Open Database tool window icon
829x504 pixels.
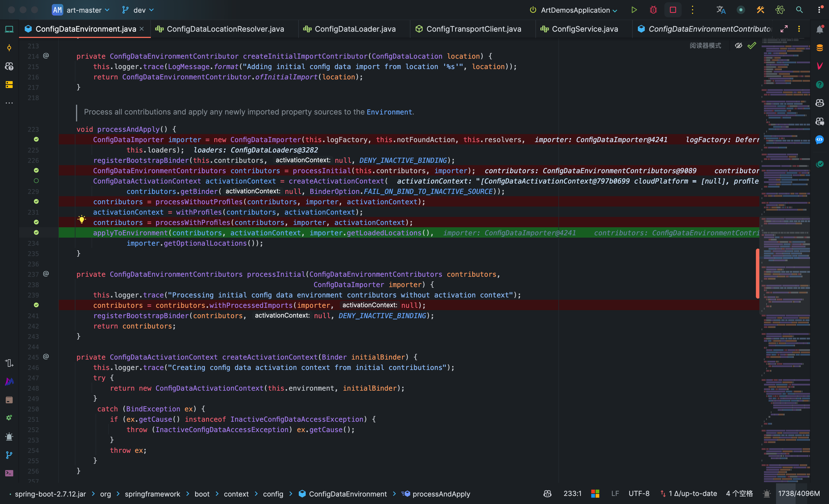coord(820,48)
